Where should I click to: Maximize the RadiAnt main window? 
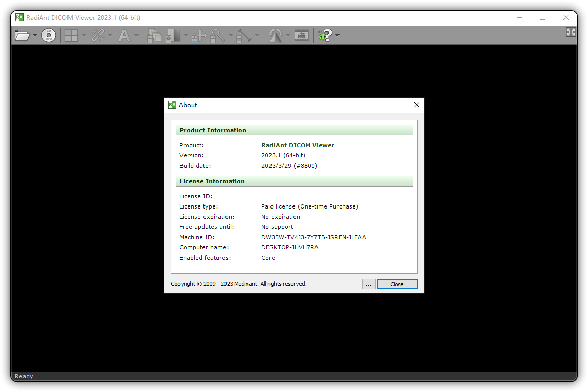click(542, 17)
